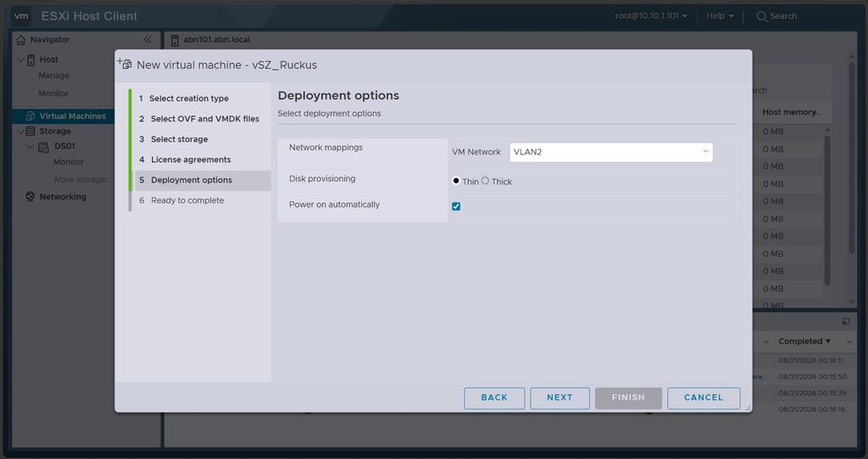Image resolution: width=868 pixels, height=459 pixels.
Task: Click the tasks panel maximize icon
Action: point(846,322)
